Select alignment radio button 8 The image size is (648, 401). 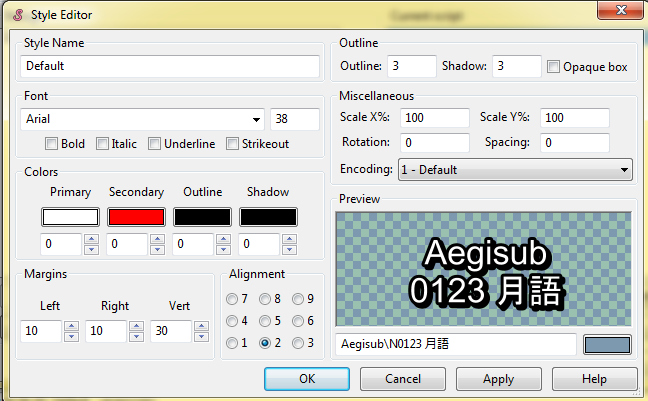265,299
